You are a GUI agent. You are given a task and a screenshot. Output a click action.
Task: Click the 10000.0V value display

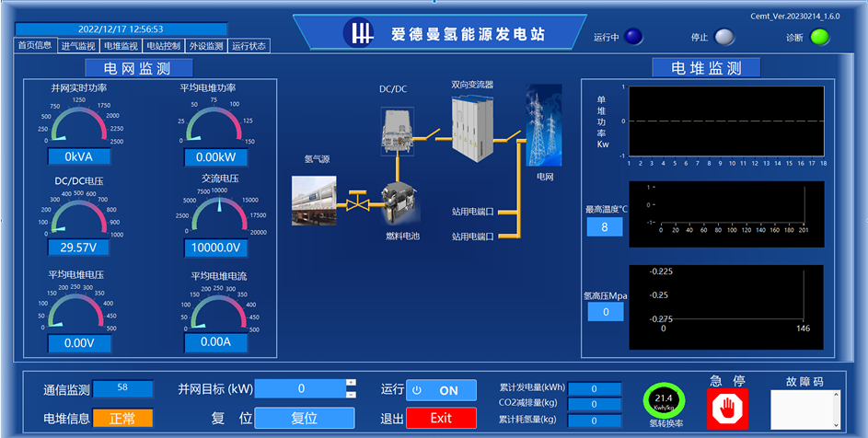tap(216, 248)
